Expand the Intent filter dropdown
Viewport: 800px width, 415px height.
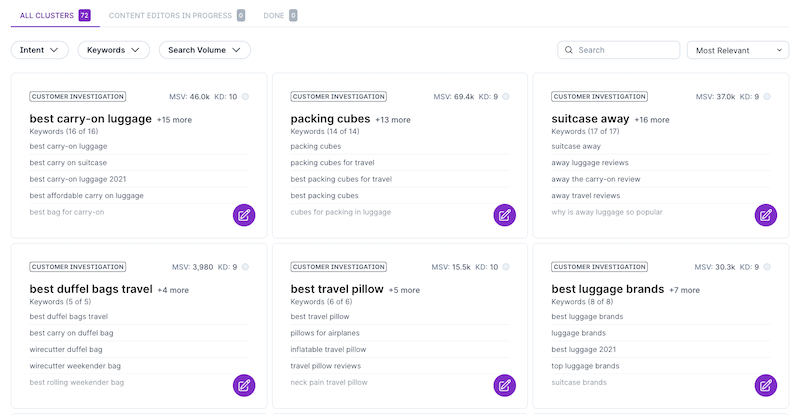pos(40,50)
